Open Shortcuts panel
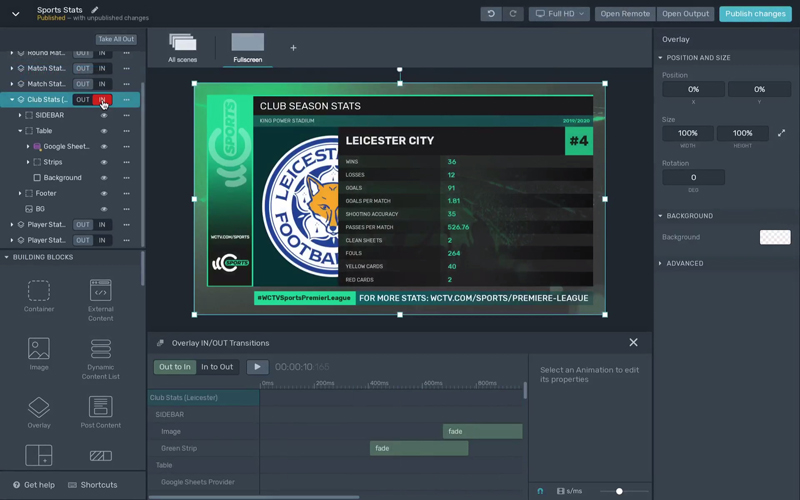800x500 pixels. [x=93, y=485]
